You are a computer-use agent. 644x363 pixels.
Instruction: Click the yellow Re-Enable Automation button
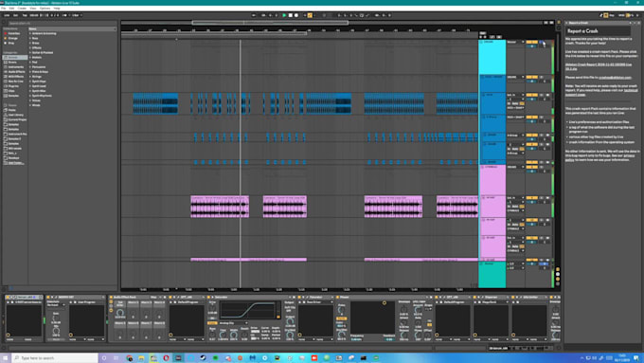pyautogui.click(x=310, y=15)
